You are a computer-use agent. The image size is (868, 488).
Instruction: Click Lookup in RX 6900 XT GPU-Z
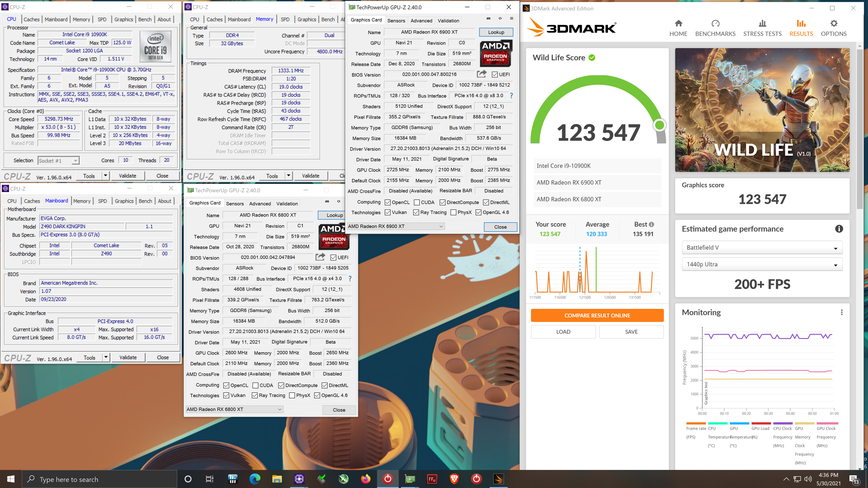point(496,32)
